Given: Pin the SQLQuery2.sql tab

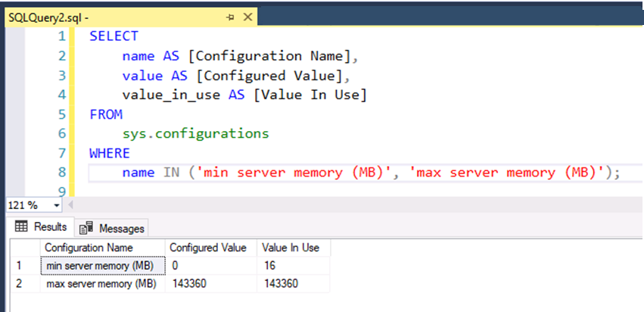Looking at the screenshot, I should pos(230,17).
